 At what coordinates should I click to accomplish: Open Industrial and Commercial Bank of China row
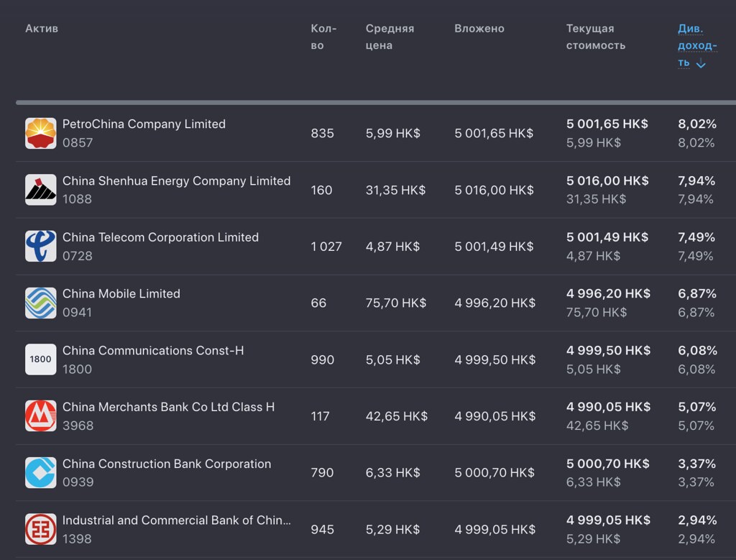[x=177, y=520]
